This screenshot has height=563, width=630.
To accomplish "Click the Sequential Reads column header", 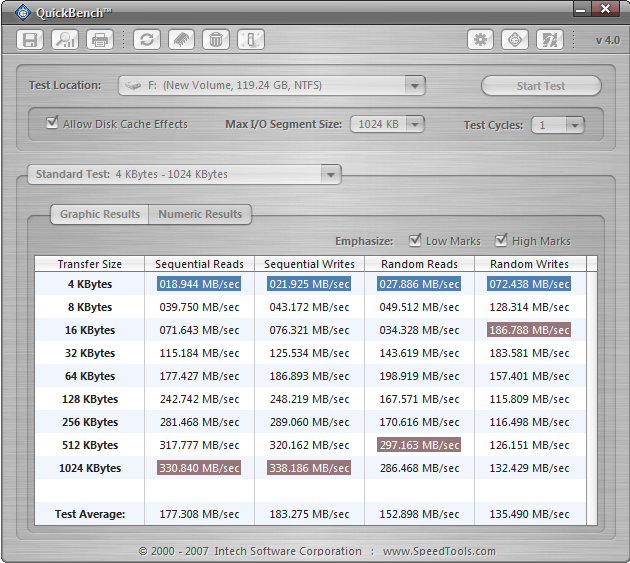I will coord(200,264).
